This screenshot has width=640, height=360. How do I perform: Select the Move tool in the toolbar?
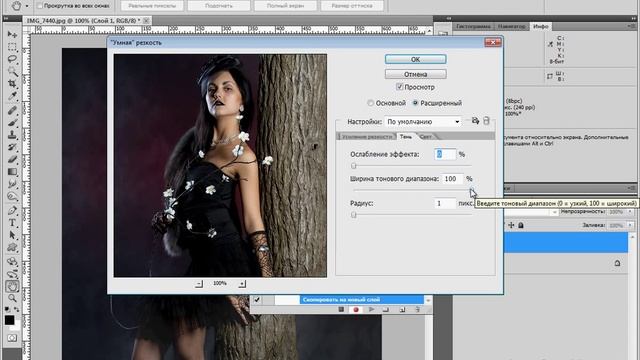(x=12, y=34)
